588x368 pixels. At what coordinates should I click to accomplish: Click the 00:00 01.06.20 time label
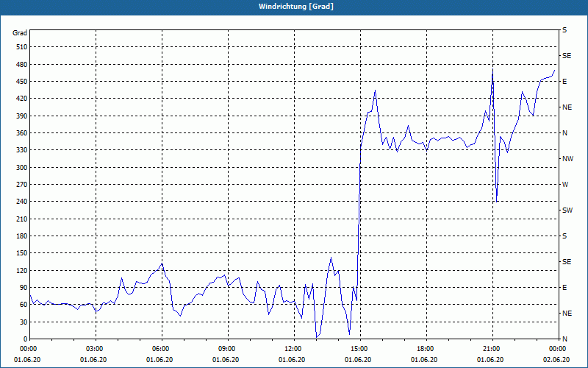(27, 354)
